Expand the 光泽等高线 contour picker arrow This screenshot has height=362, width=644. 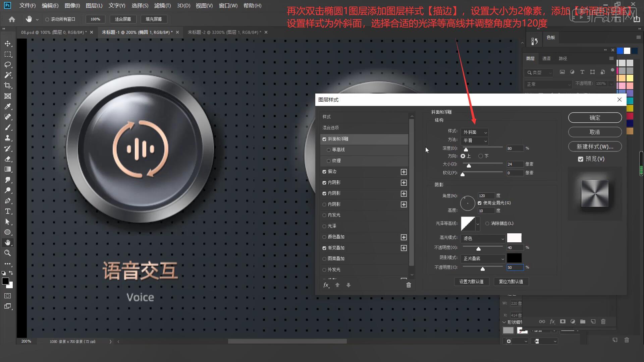click(478, 224)
